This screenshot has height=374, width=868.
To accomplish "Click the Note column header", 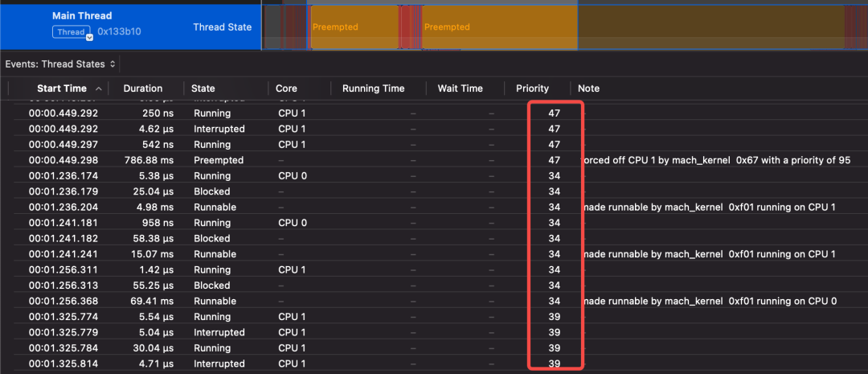I will [x=588, y=88].
